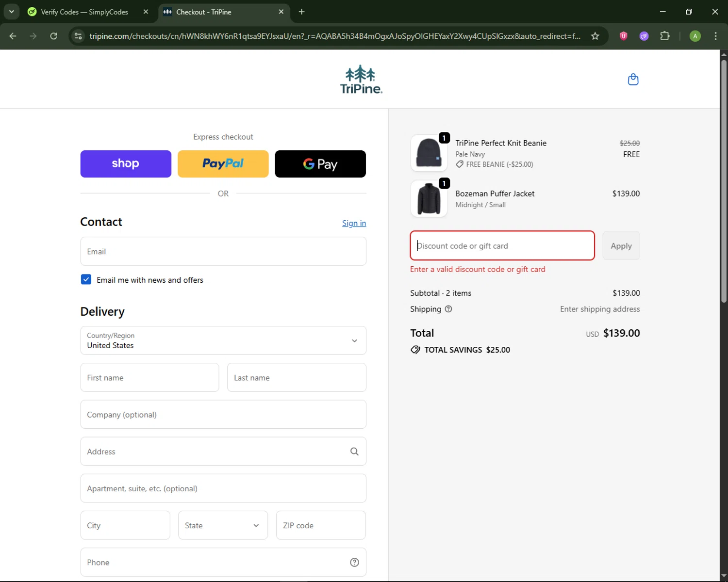Select the Checkout - TriPine tab
728x582 pixels.
point(224,12)
